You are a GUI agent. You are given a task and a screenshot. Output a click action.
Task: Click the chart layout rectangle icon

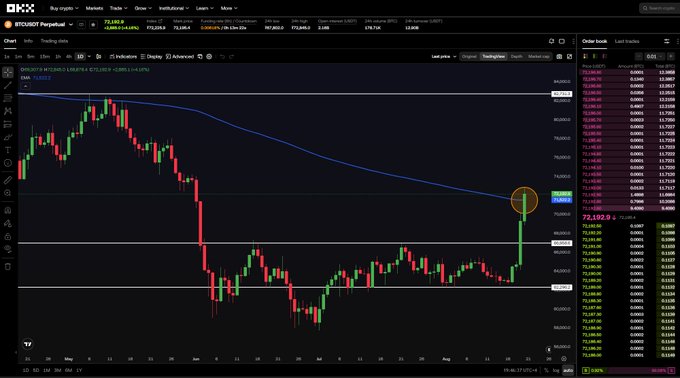(562, 41)
